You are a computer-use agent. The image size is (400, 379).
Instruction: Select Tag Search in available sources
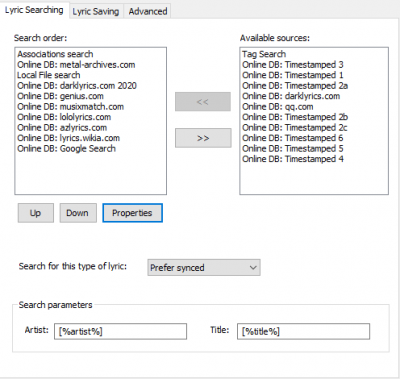tap(264, 54)
